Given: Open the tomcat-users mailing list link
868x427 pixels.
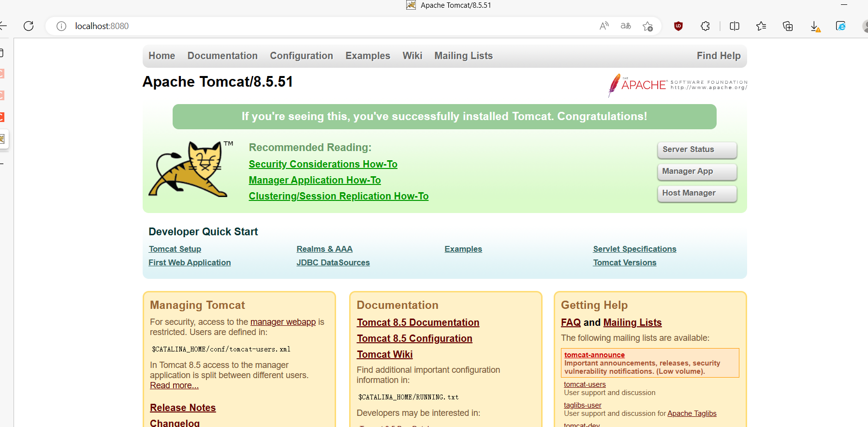Looking at the screenshot, I should 585,384.
